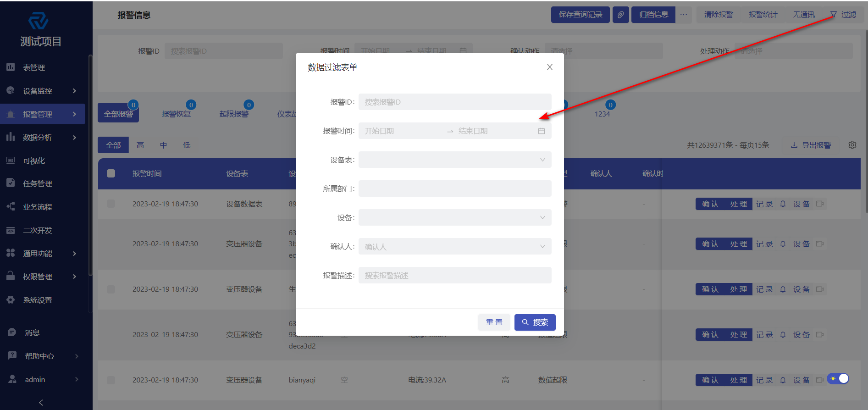
Task: Click the paperclip attachment icon in header
Action: coord(620,15)
